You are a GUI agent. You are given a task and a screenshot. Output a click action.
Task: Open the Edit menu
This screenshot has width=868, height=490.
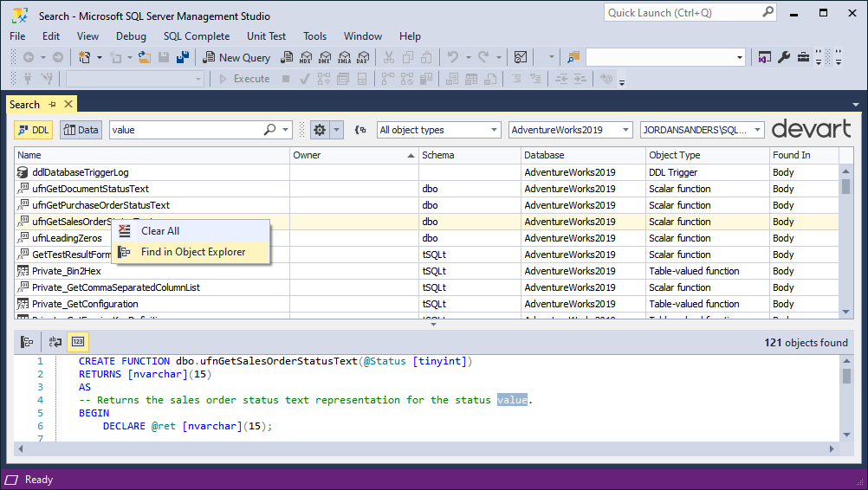pyautogui.click(x=51, y=36)
